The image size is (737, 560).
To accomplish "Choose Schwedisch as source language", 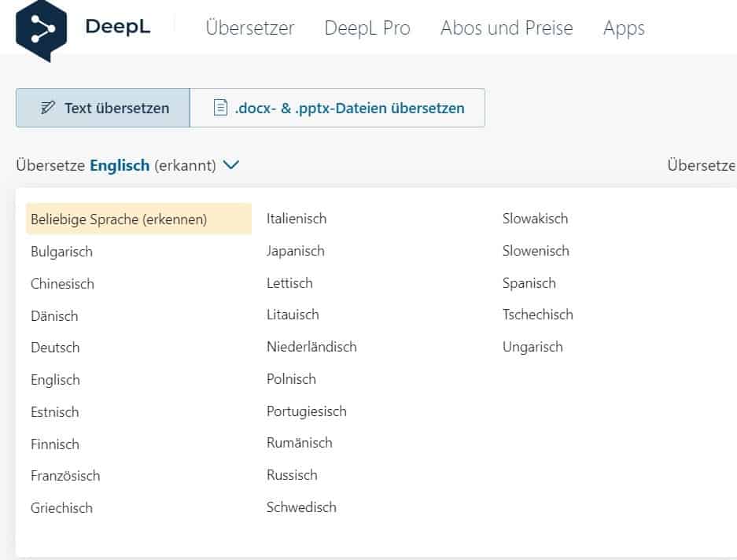I will click(x=301, y=507).
